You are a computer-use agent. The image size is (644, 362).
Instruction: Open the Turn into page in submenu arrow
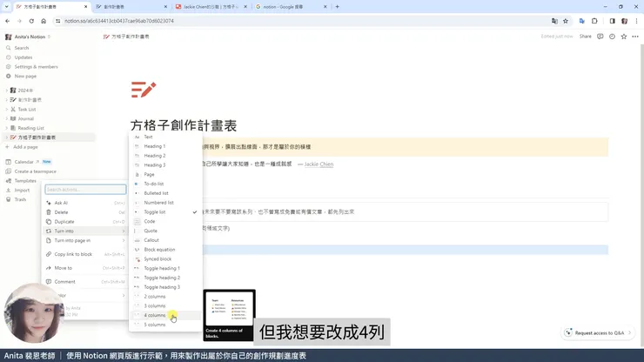124,240
